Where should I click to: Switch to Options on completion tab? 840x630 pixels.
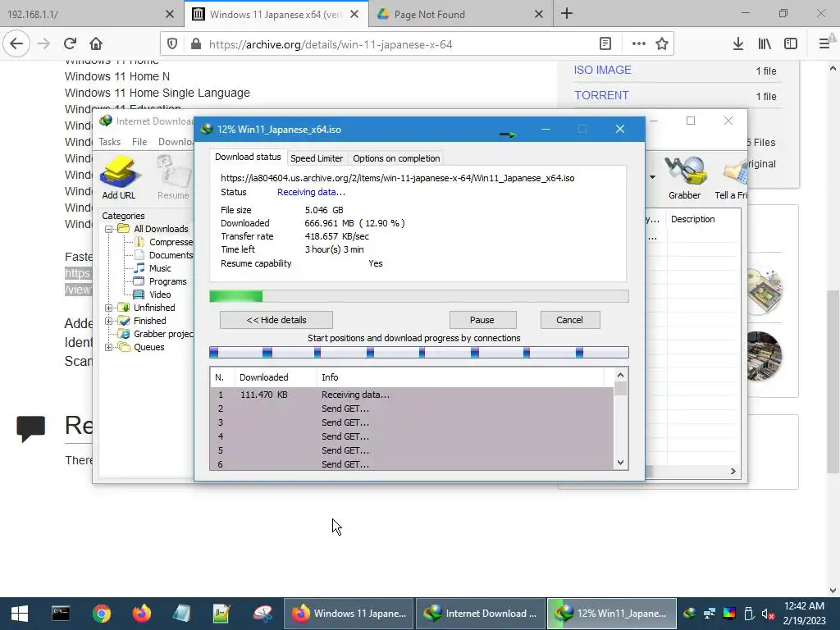coord(396,158)
